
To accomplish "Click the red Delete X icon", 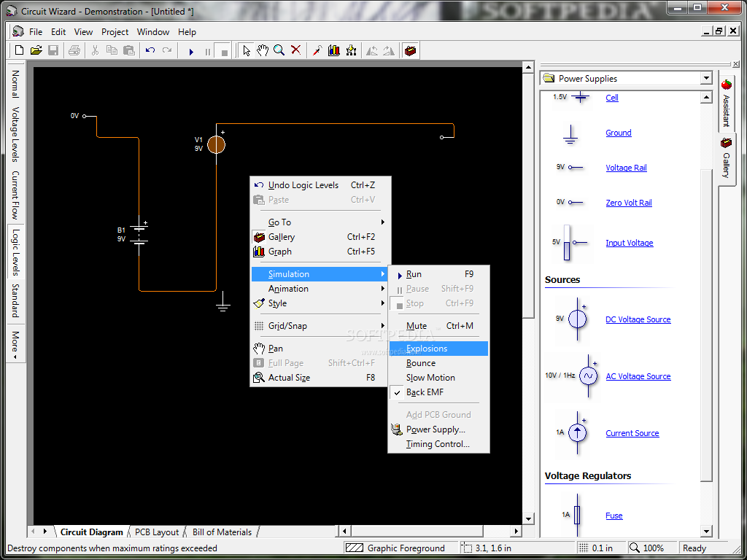I will [295, 50].
